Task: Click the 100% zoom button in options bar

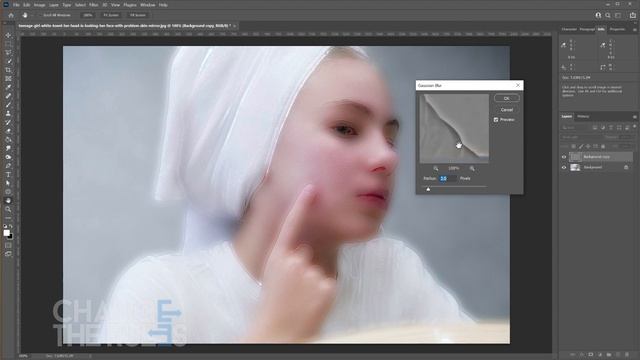Action: (87, 15)
